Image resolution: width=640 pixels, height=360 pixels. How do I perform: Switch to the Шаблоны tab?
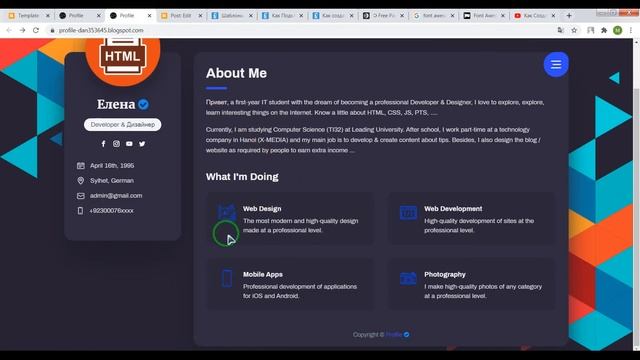point(232,16)
